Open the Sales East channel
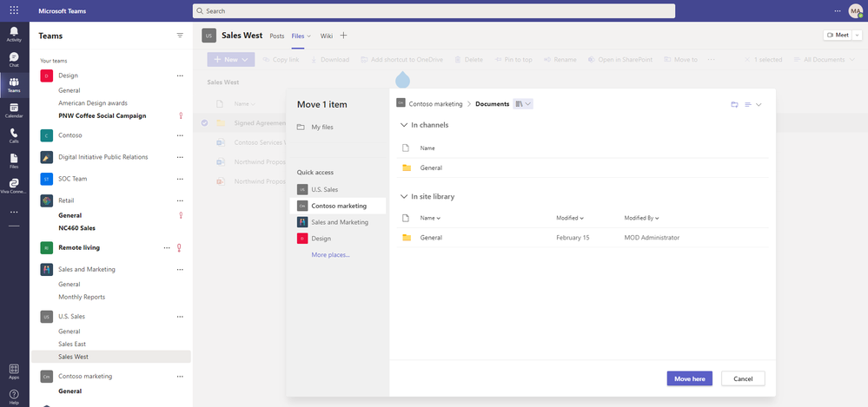868x407 pixels. [72, 345]
